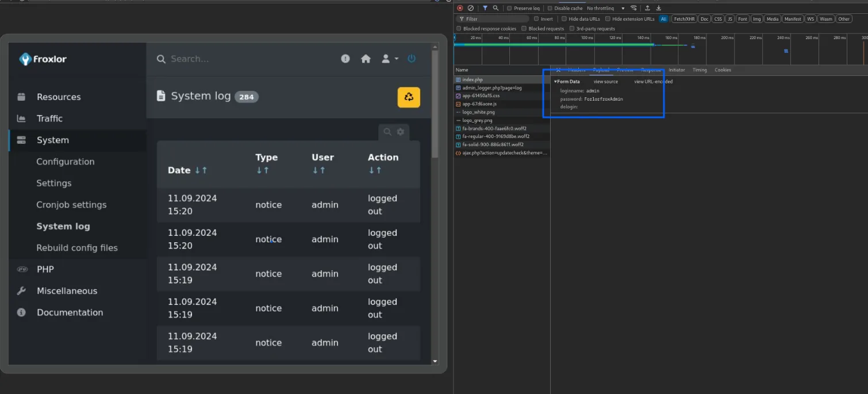
Task: Click the Froxlor logo in the sidebar
Action: click(43, 59)
